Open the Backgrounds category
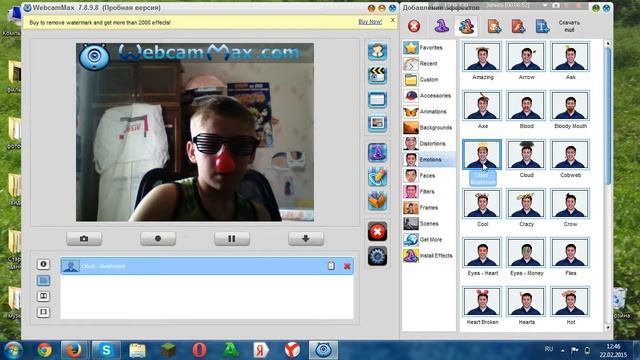Image resolution: width=640 pixels, height=360 pixels. (429, 128)
